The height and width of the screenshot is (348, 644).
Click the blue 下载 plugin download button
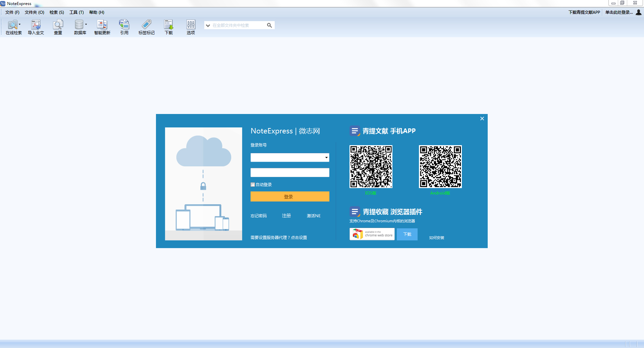pos(407,234)
